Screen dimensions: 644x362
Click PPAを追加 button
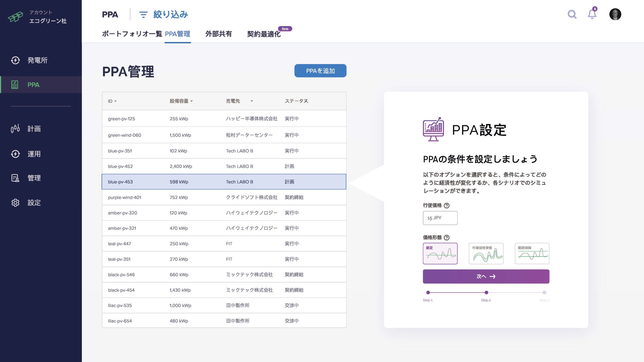[x=320, y=71]
